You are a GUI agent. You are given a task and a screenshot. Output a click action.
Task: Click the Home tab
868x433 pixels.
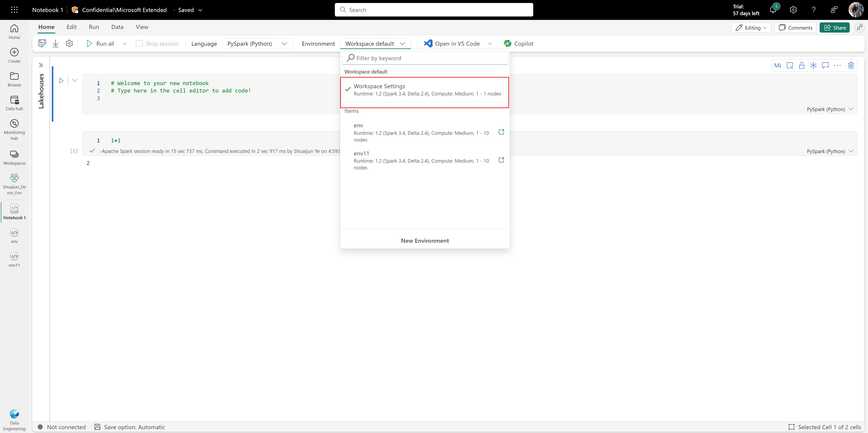(46, 26)
